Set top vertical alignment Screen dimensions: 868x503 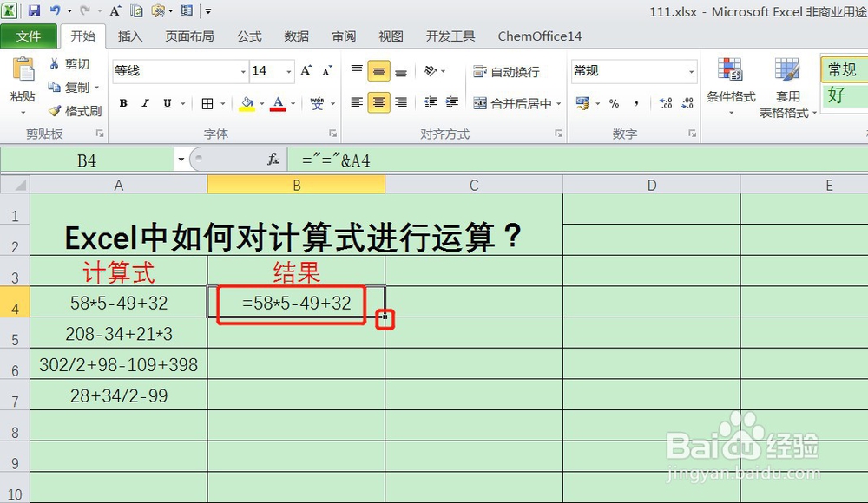357,71
